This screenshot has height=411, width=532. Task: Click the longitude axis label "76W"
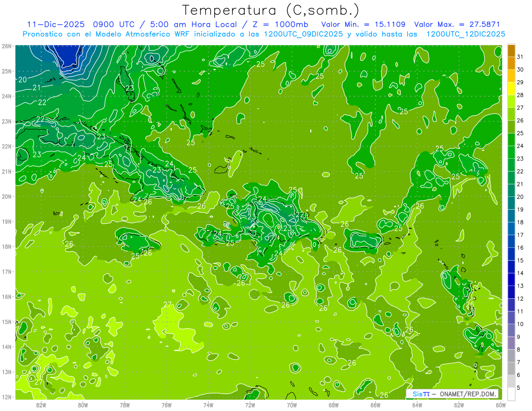167,405
